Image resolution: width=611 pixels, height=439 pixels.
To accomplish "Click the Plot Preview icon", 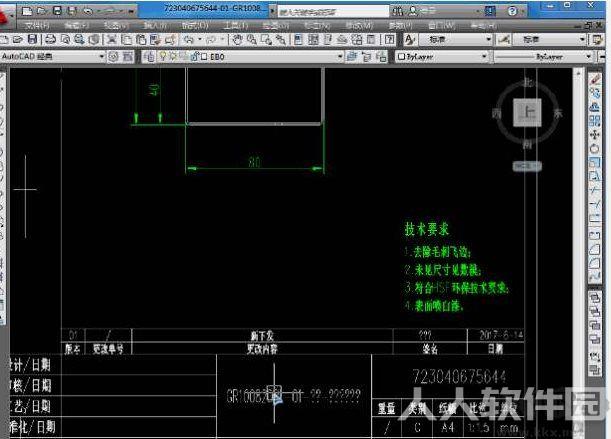I will (x=65, y=39).
